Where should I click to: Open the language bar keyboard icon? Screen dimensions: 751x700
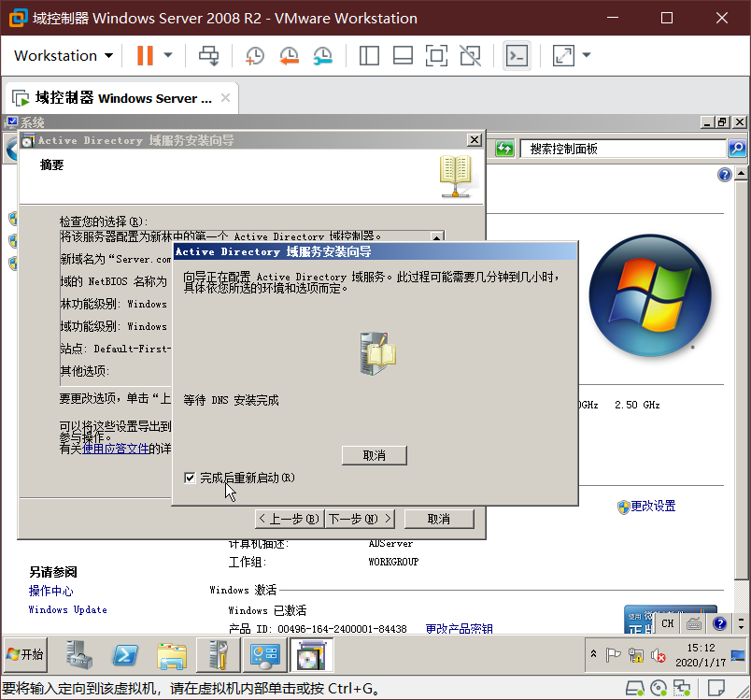(693, 623)
